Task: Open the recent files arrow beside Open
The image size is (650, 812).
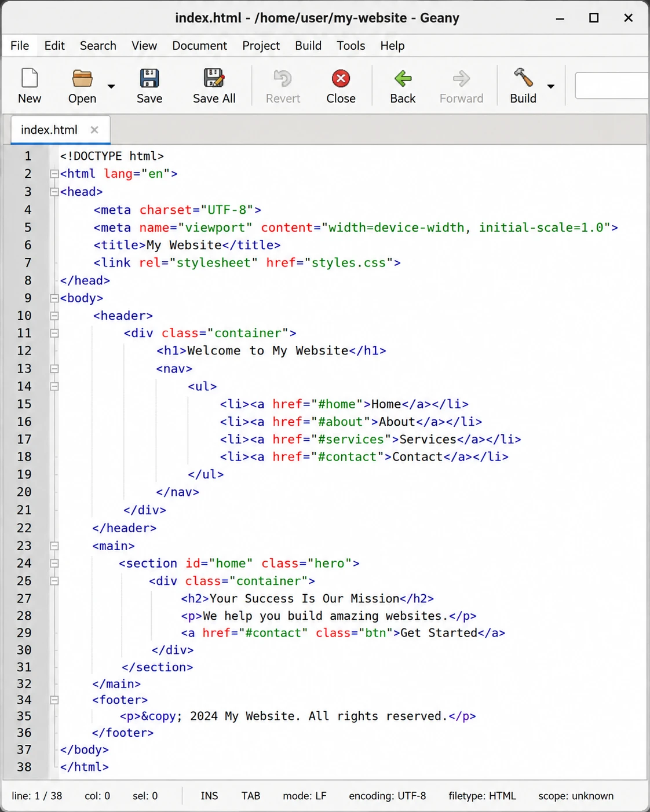Action: pyautogui.click(x=111, y=86)
